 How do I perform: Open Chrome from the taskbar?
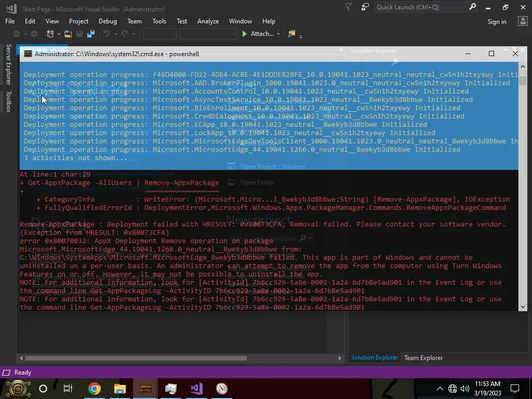[x=95, y=389]
